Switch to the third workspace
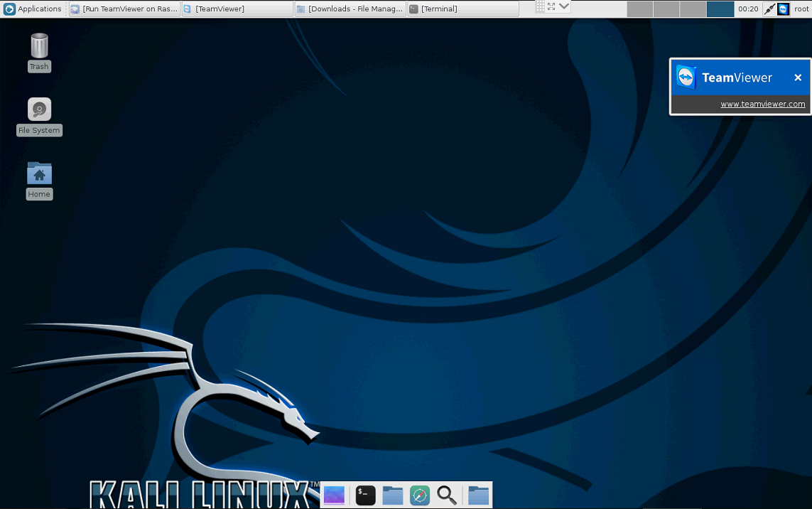Viewport: 812px width, 509px height. (693, 9)
